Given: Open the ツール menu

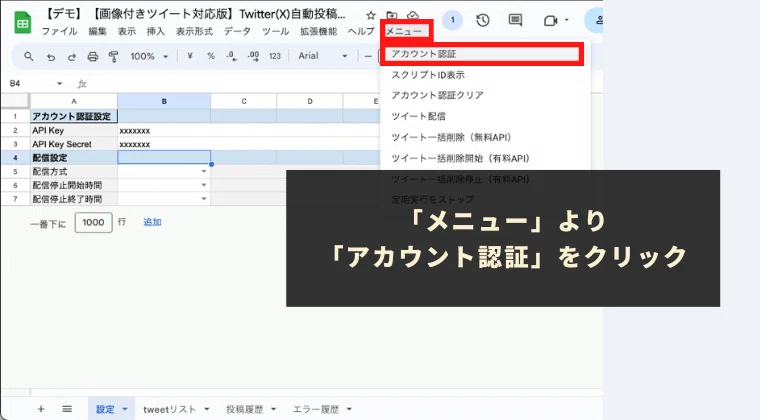Looking at the screenshot, I should tap(275, 31).
